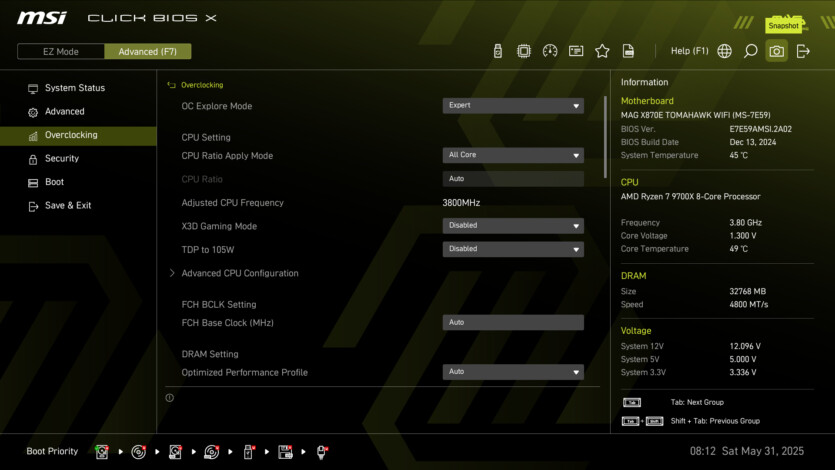Click System 3.3V value '3.336 V'
The width and height of the screenshot is (835, 470).
743,372
